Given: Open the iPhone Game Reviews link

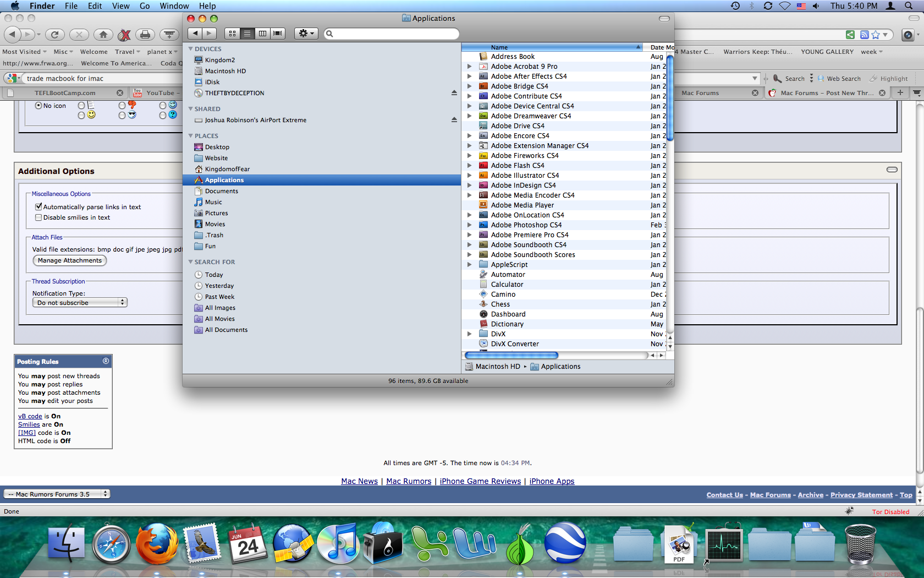Looking at the screenshot, I should click(480, 481).
